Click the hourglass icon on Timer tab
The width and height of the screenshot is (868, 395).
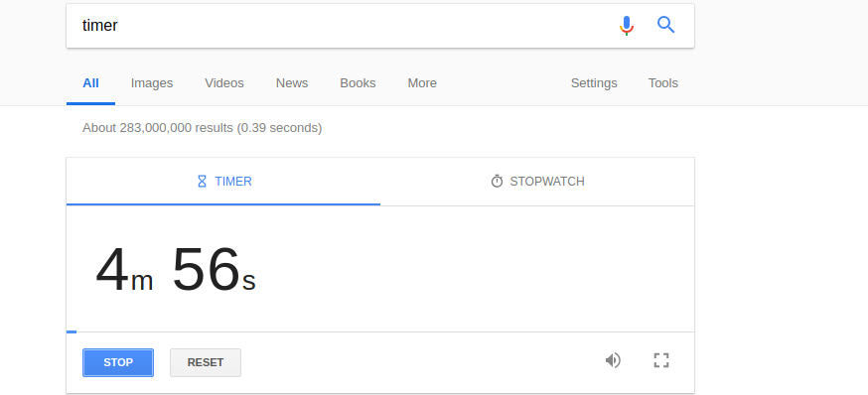coord(202,182)
